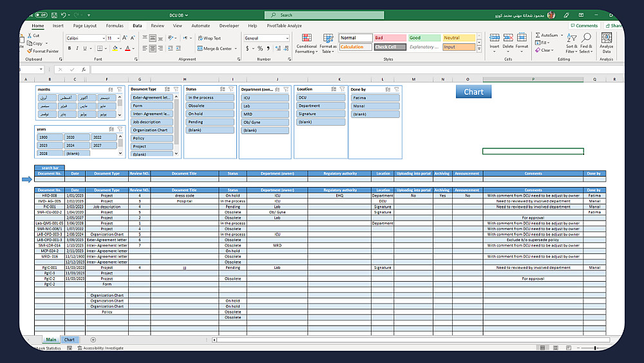The width and height of the screenshot is (644, 363).
Task: Switch to the Main sheet tab
Action: 51,340
